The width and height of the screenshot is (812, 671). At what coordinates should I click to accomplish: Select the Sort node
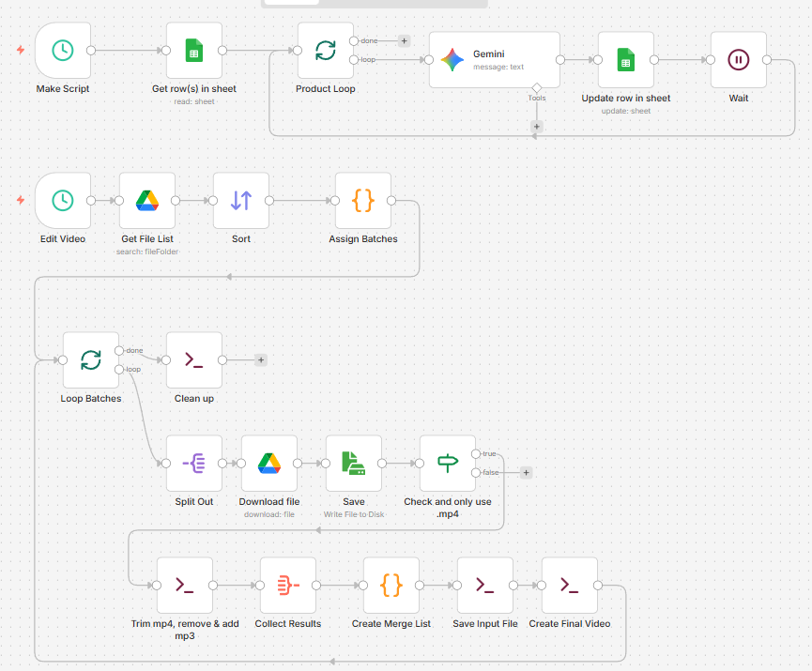241,200
